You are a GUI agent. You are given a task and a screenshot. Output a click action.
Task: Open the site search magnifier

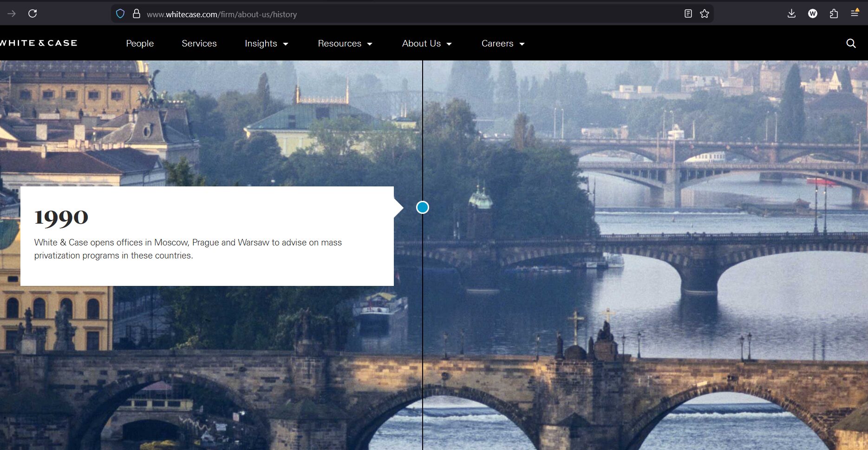pyautogui.click(x=851, y=43)
